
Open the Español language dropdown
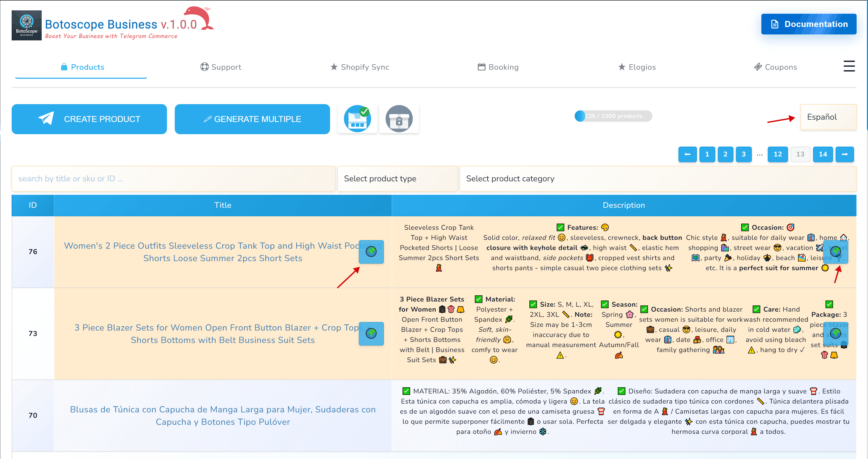coord(828,117)
